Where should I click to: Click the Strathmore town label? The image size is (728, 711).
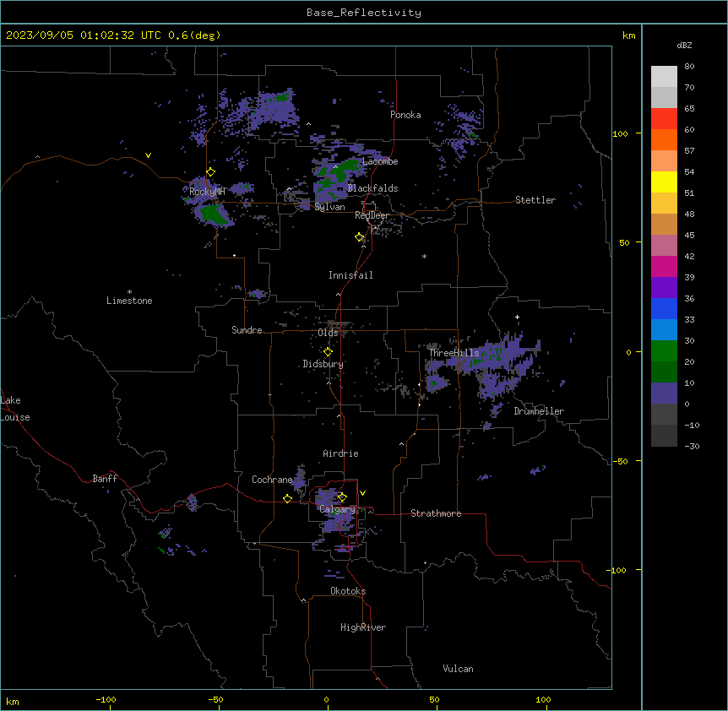coord(436,513)
